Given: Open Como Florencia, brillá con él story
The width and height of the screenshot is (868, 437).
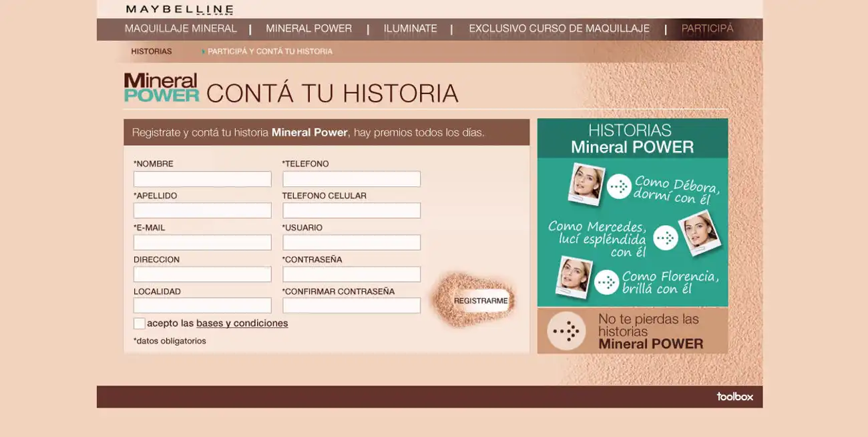Looking at the screenshot, I should [670, 283].
